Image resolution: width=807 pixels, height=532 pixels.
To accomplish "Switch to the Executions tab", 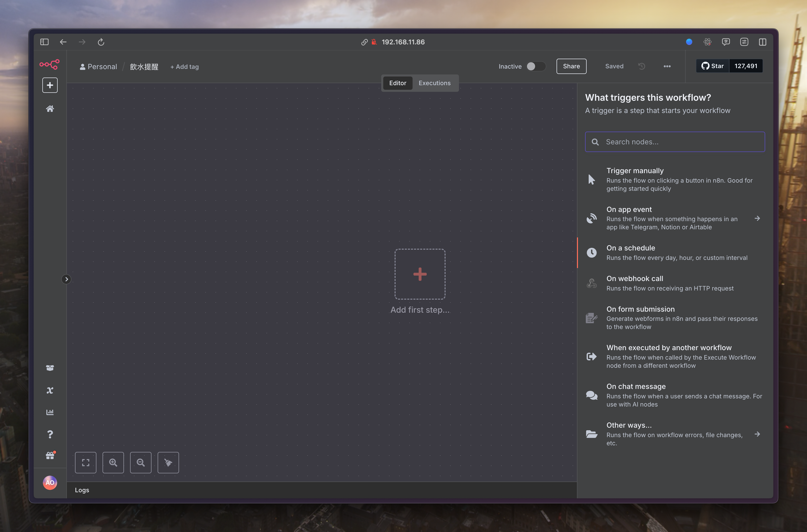I will (434, 83).
